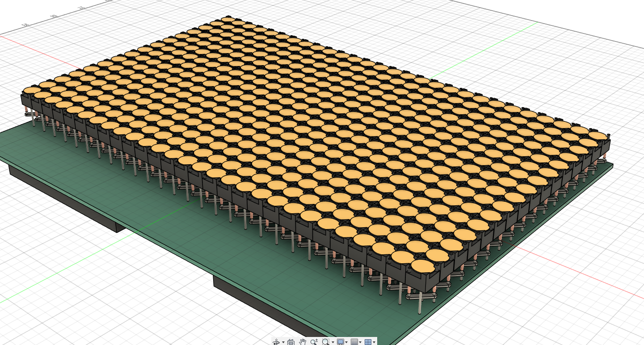Activate the Pan hand tool
This screenshot has height=345, width=644.
[303, 342]
